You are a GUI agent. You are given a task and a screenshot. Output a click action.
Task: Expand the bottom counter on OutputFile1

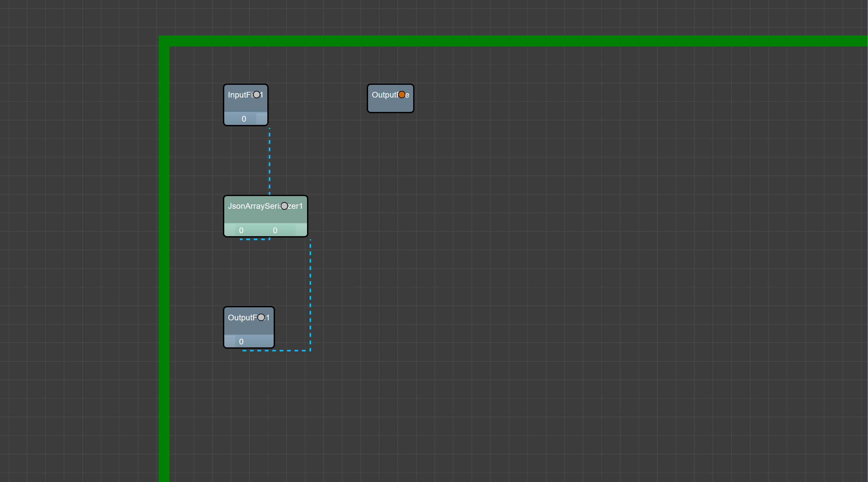coord(241,342)
